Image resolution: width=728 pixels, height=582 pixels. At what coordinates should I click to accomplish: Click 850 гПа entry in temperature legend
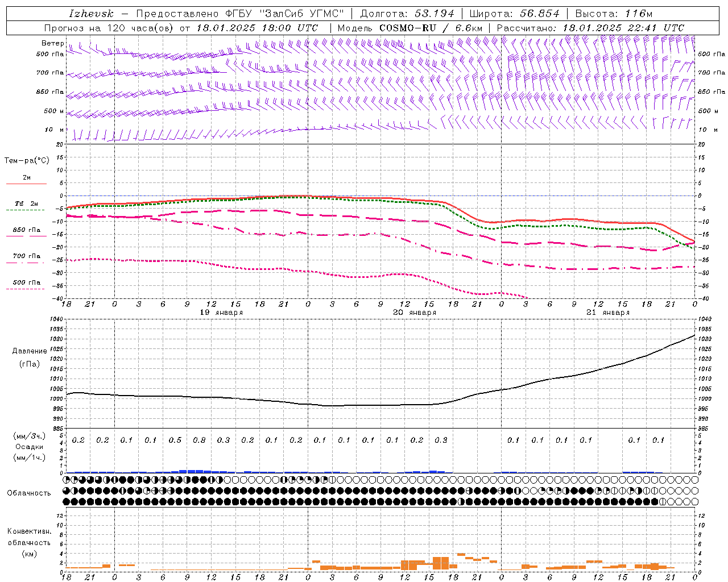coord(26,230)
